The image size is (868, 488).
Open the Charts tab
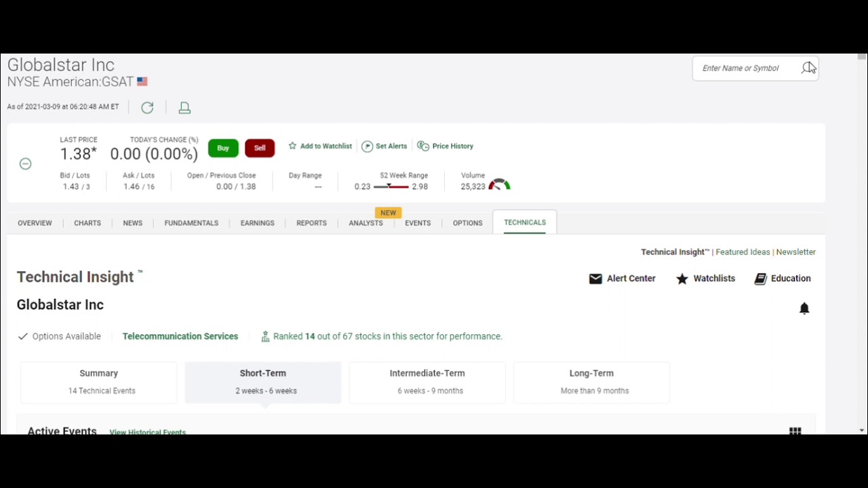87,223
